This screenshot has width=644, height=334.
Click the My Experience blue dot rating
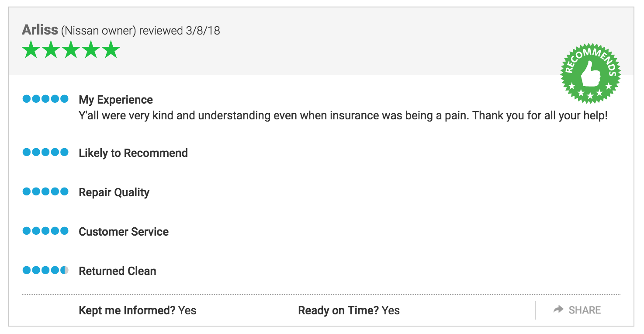tap(45, 99)
